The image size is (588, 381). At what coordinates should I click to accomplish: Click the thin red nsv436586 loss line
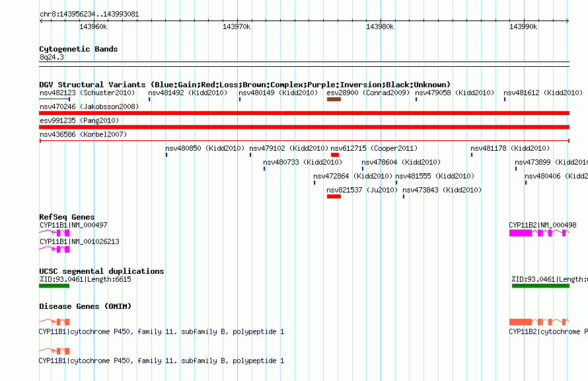[x=304, y=141]
